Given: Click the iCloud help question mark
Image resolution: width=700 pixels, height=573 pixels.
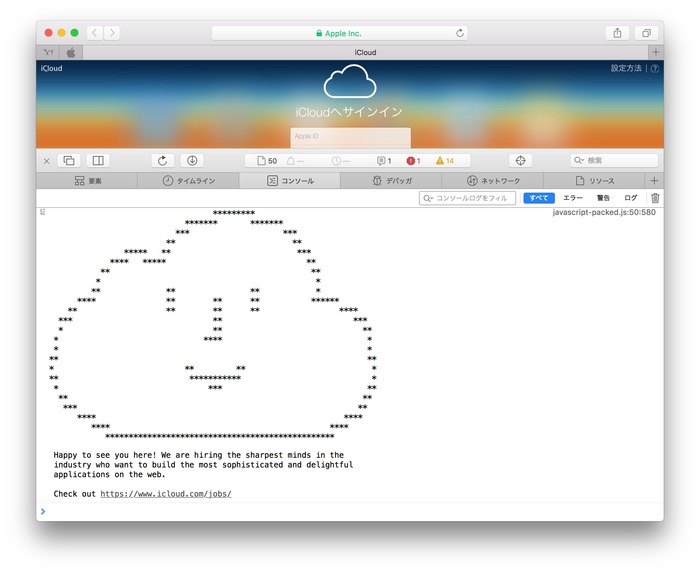Looking at the screenshot, I should click(654, 68).
